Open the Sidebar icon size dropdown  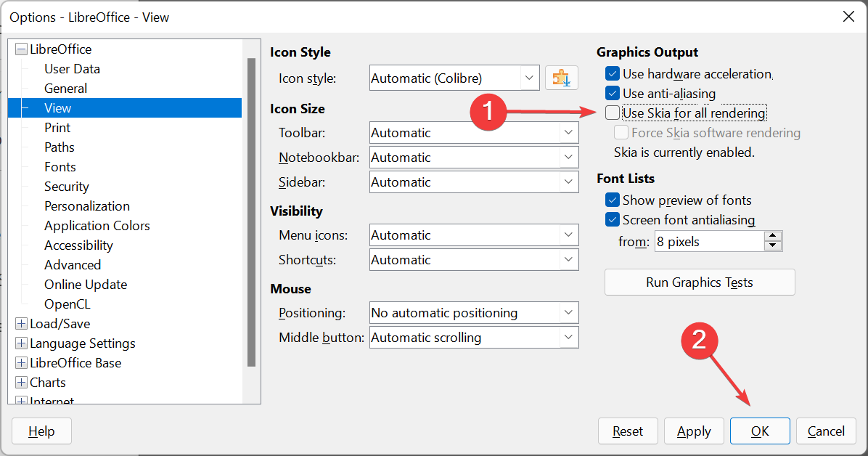click(569, 182)
